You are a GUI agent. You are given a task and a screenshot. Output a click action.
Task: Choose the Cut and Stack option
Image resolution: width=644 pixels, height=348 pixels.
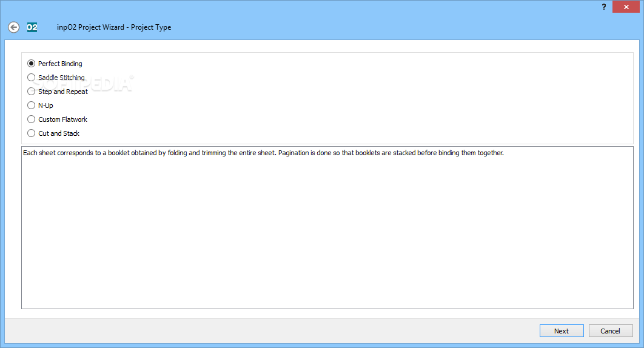coord(53,133)
